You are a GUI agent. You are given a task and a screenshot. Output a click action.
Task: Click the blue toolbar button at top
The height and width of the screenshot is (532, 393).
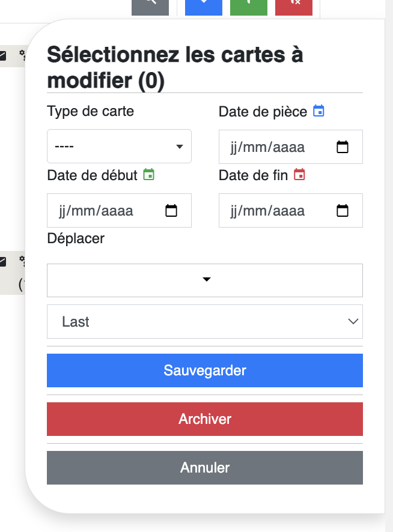pos(204,7)
